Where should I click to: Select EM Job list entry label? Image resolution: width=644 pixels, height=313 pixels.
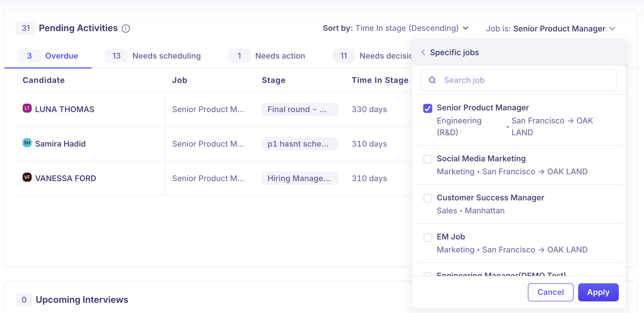[451, 237]
